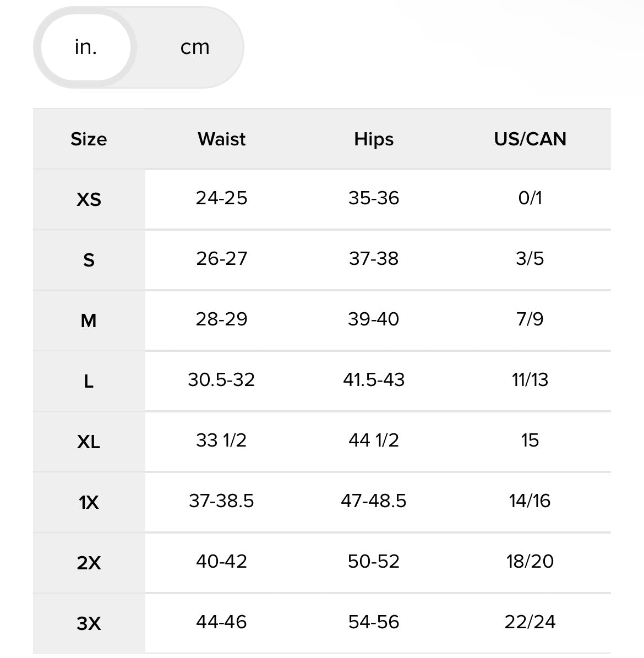Click waist value 33 1/2
Screen dimensions: 644x658
pyautogui.click(x=221, y=440)
